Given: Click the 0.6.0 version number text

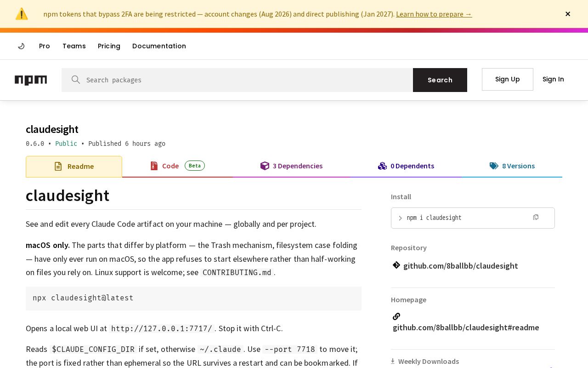Looking at the screenshot, I should tap(35, 144).
